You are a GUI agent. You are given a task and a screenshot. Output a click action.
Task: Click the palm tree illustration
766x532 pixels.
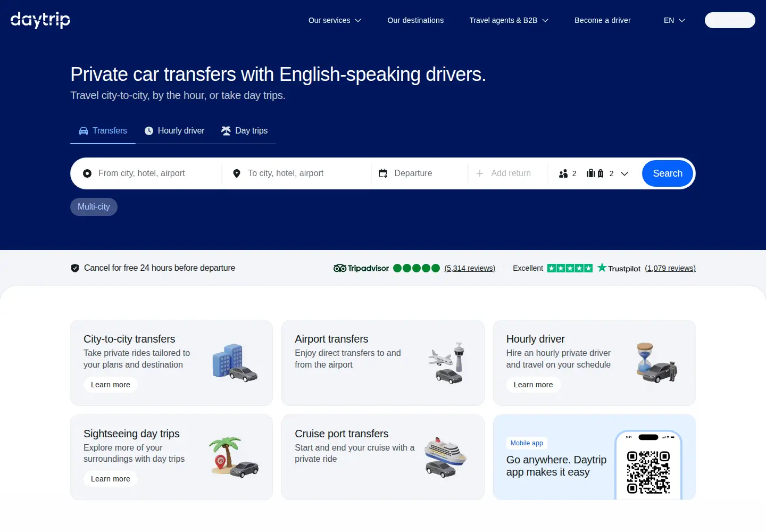[x=233, y=457]
